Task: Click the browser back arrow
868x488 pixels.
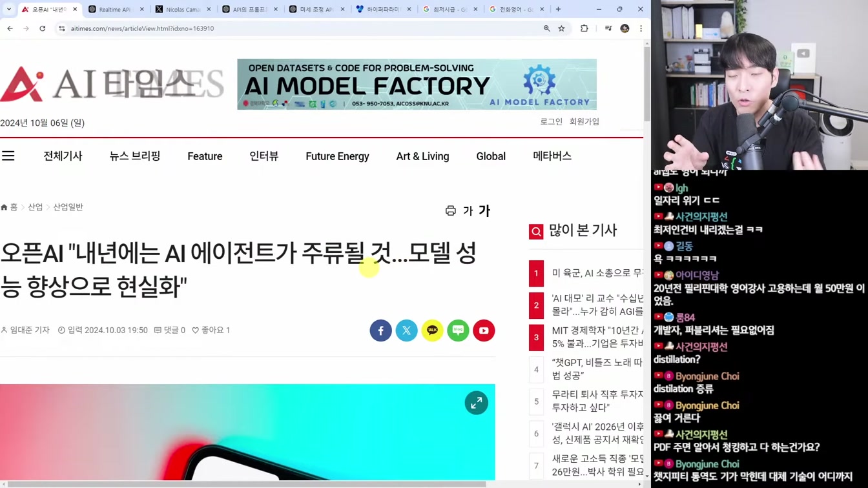Action: click(x=10, y=28)
